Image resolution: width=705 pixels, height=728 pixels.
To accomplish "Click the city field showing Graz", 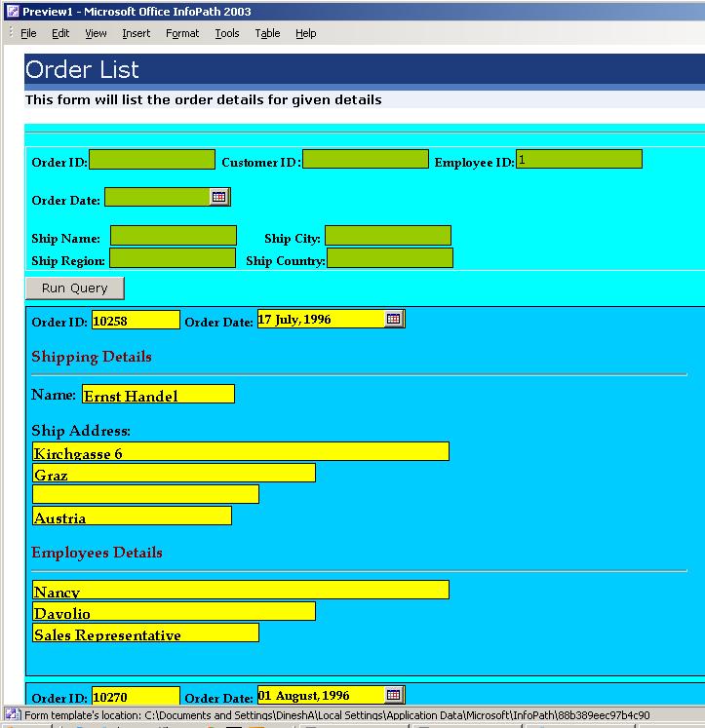I will [174, 473].
